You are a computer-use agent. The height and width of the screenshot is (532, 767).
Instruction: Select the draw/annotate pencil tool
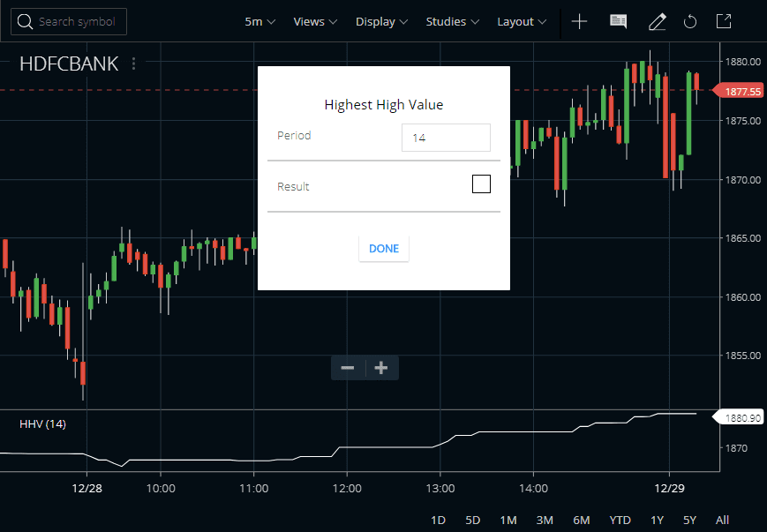tap(657, 21)
